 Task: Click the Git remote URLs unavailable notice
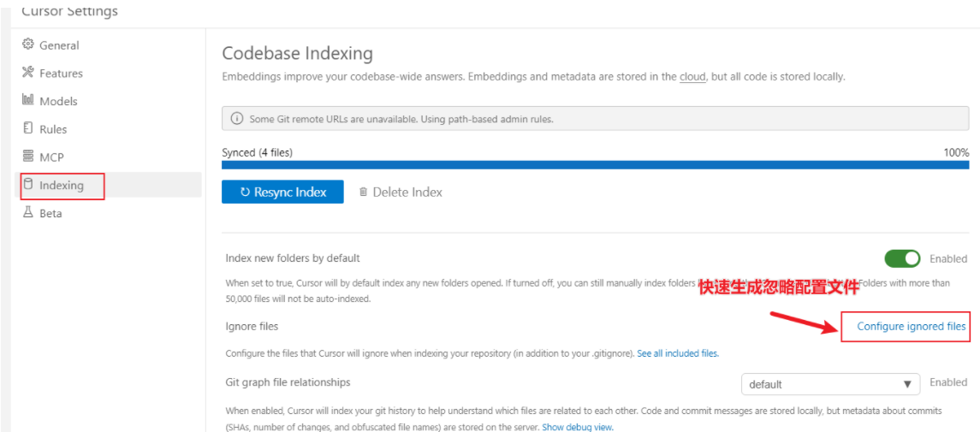pos(595,118)
